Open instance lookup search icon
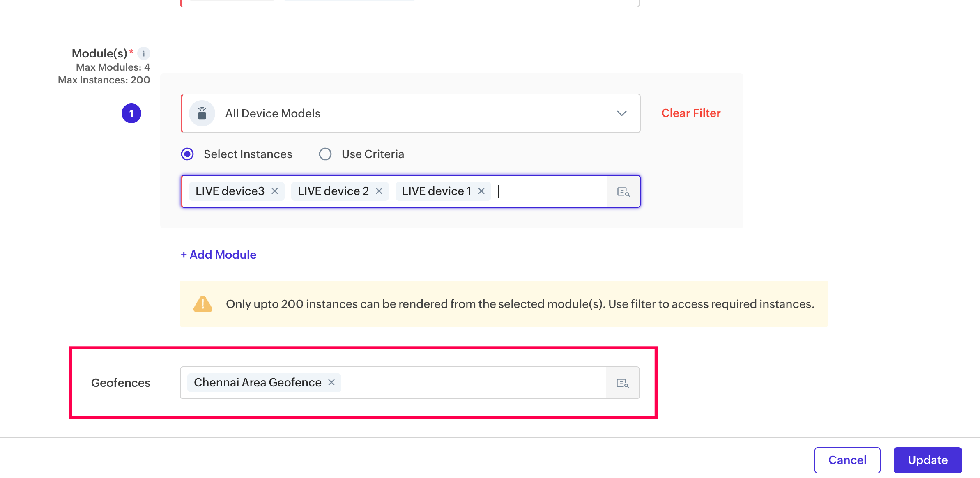This screenshot has width=980, height=478. (623, 192)
